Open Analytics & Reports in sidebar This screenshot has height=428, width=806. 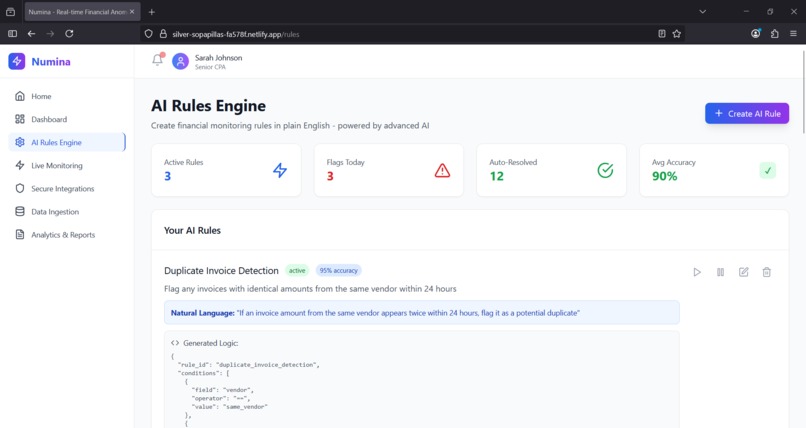pyautogui.click(x=67, y=235)
